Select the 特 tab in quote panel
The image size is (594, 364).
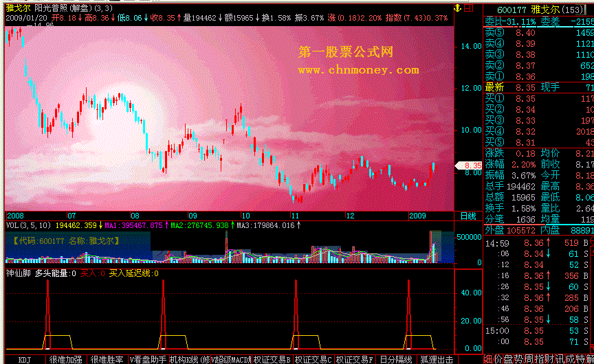click(x=581, y=359)
